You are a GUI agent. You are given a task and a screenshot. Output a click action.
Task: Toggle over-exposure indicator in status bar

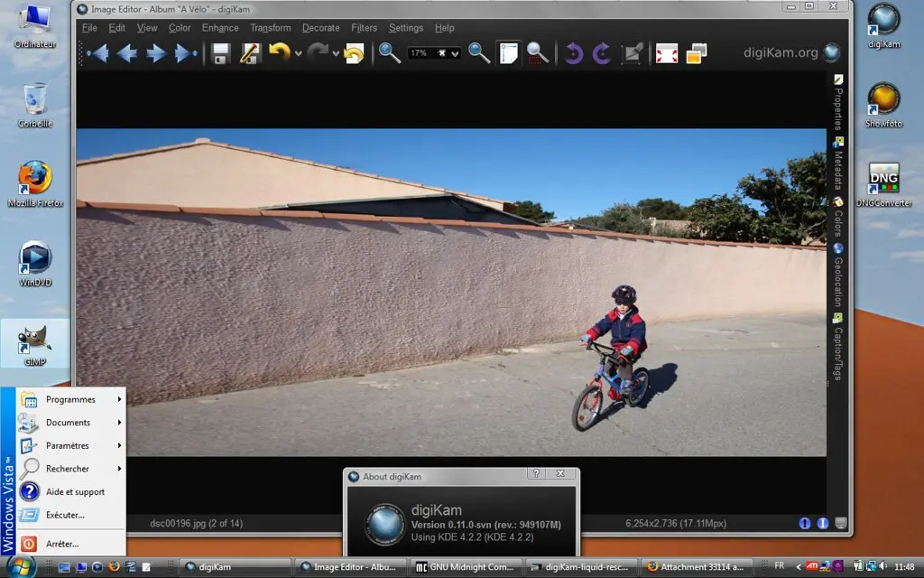click(x=823, y=523)
